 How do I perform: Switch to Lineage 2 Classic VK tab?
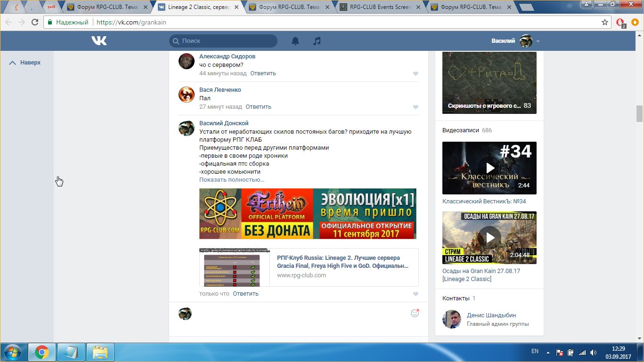click(x=200, y=7)
